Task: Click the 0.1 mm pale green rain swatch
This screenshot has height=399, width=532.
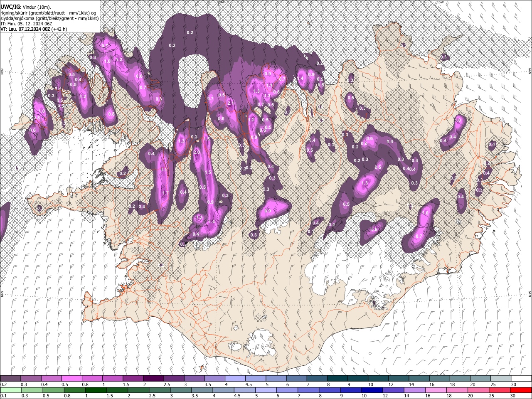Action: click(11, 390)
